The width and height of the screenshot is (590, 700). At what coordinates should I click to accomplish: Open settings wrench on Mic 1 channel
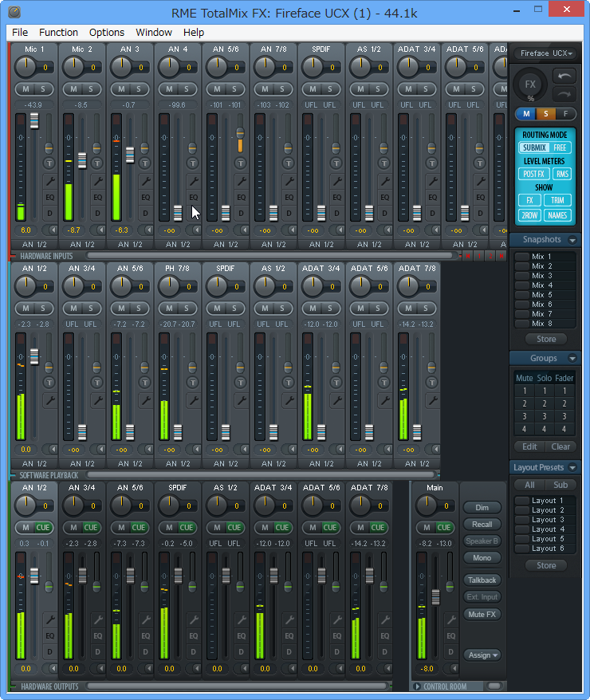49,181
